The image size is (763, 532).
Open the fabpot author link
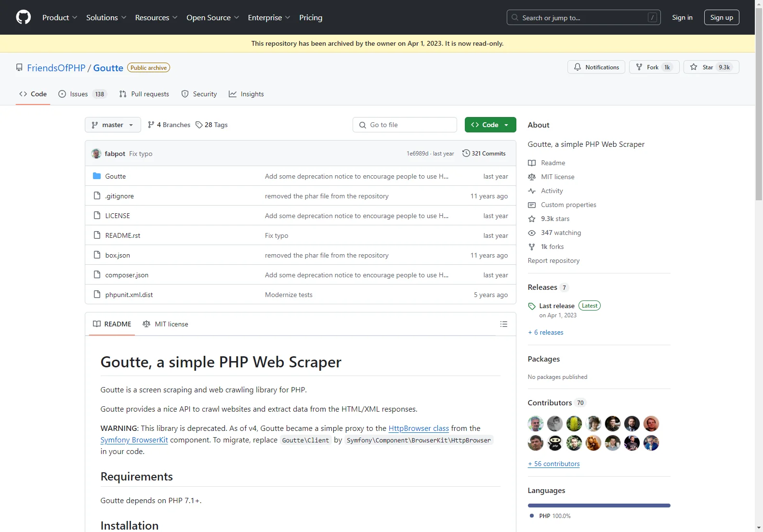115,154
